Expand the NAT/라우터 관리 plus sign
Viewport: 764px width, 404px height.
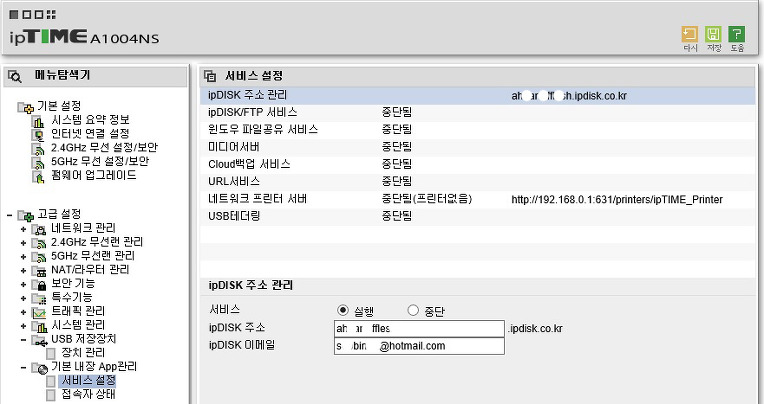pos(23,270)
